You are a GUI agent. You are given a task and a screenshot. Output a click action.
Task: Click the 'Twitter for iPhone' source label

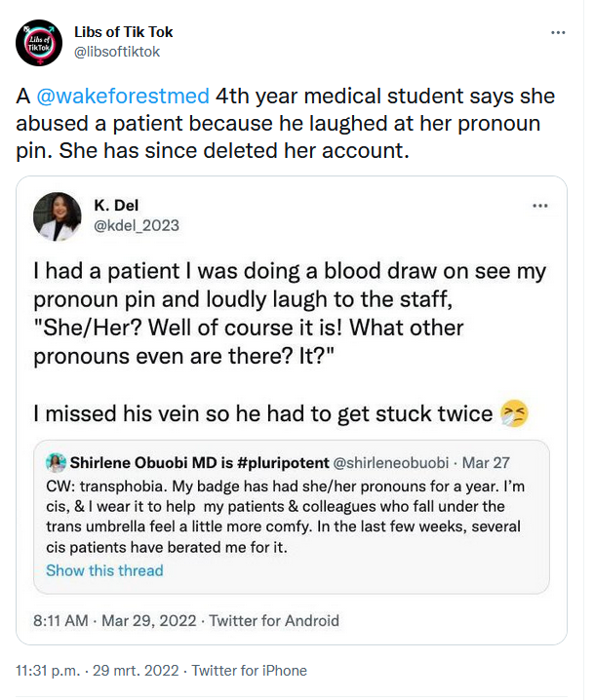[x=250, y=671]
